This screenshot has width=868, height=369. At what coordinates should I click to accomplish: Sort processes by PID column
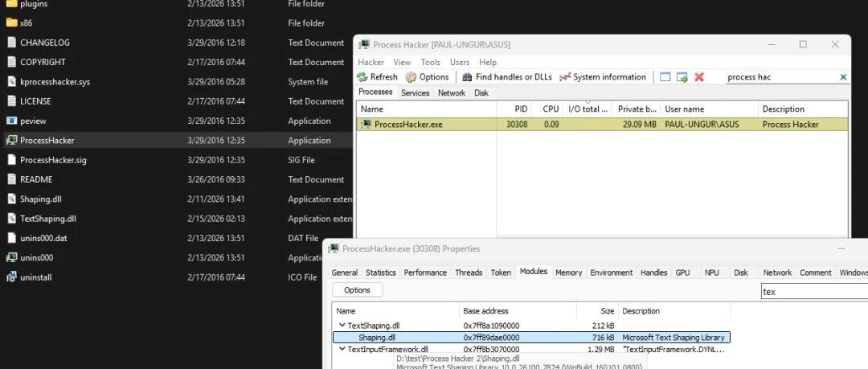[x=514, y=109]
